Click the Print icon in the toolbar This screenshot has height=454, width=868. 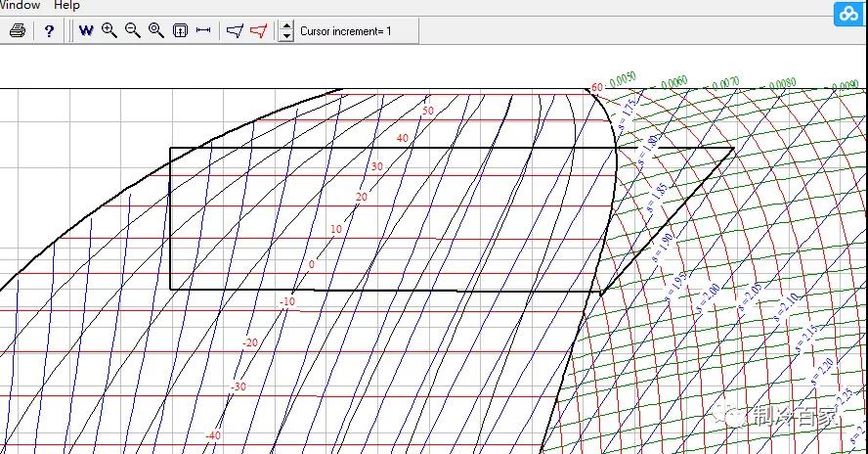tap(17, 30)
